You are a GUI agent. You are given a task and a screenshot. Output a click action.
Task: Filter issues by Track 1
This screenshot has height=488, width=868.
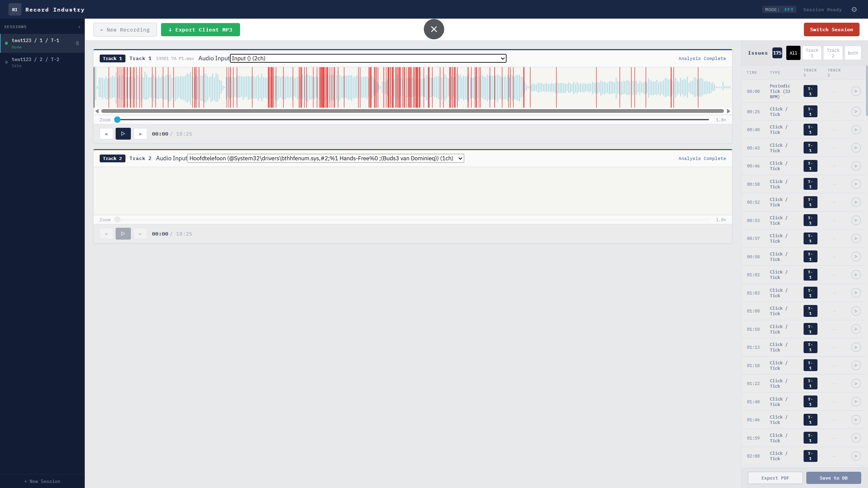(x=812, y=53)
